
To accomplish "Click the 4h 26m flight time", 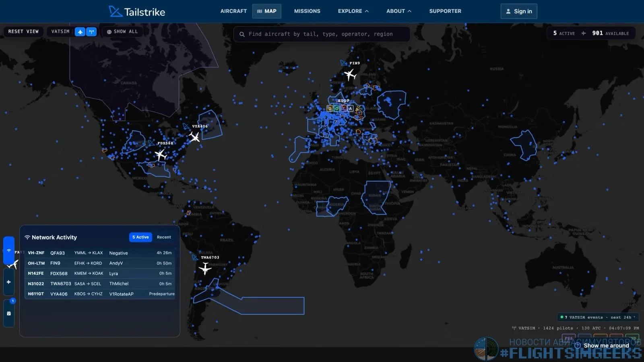I will click(164, 253).
